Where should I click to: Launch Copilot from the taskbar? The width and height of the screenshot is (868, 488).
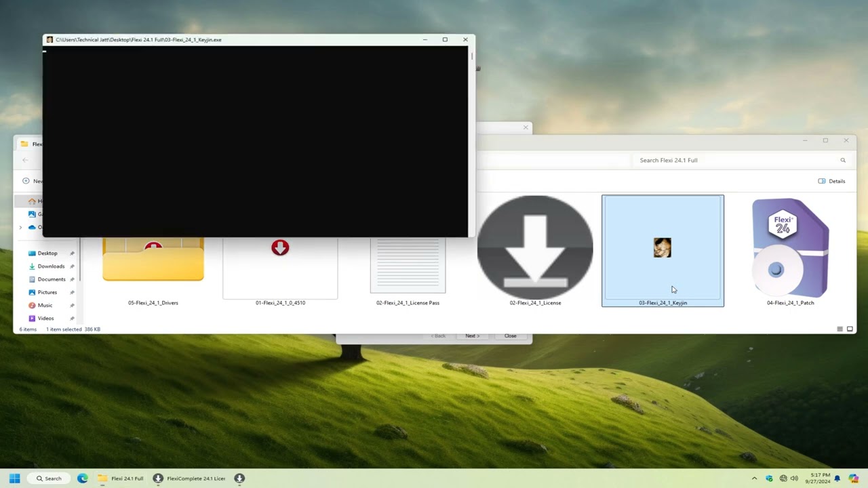(854, 479)
